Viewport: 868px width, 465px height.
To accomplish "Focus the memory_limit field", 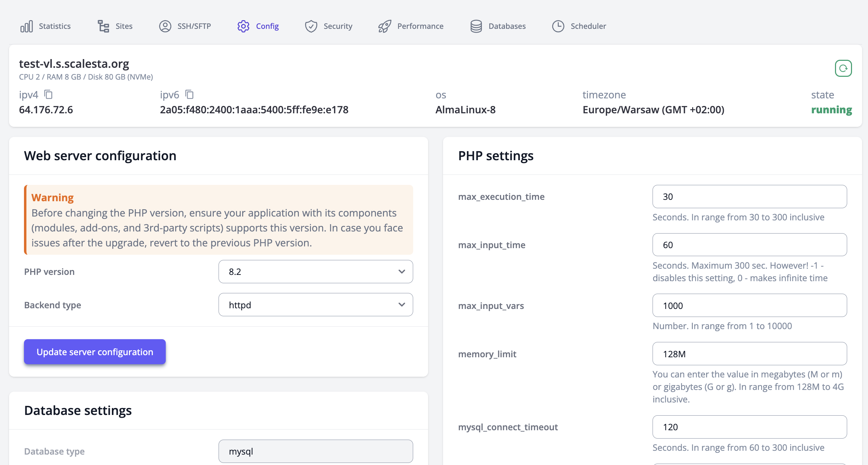I will click(x=750, y=354).
